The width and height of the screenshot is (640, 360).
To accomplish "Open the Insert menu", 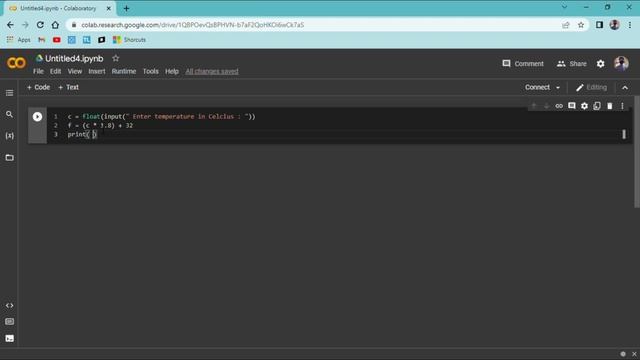I will (97, 71).
